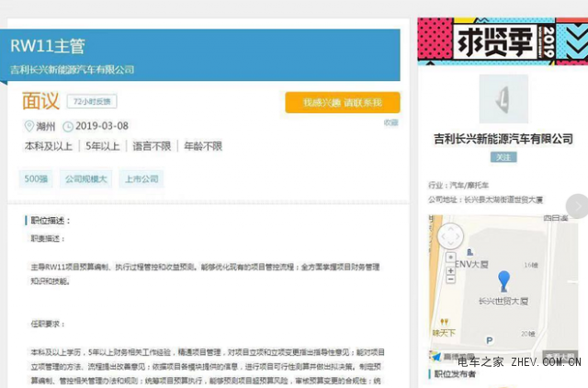The height and width of the screenshot is (388, 588).
Task: Click the 本科及以上 requirement text
Action: pyautogui.click(x=49, y=146)
